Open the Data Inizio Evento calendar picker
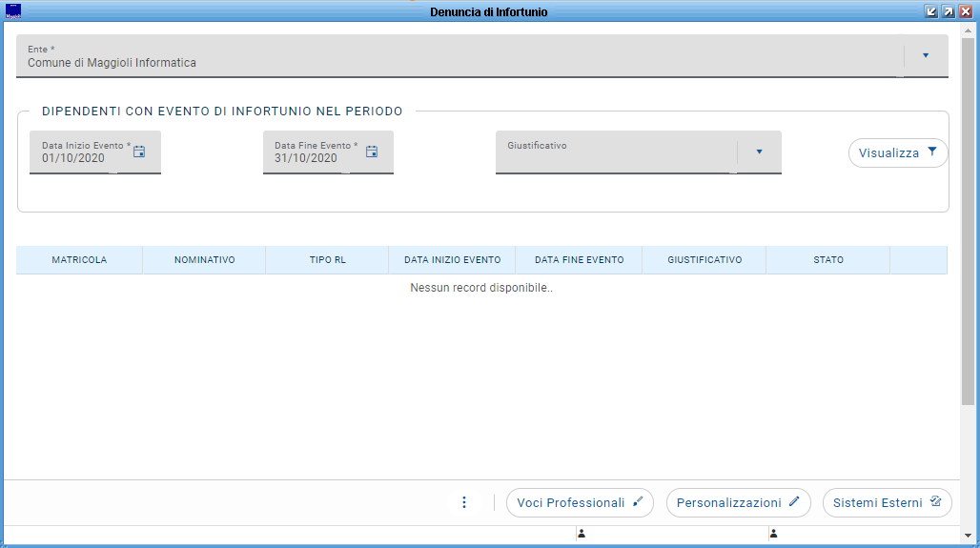Viewport: 980px width, 548px height. click(139, 152)
